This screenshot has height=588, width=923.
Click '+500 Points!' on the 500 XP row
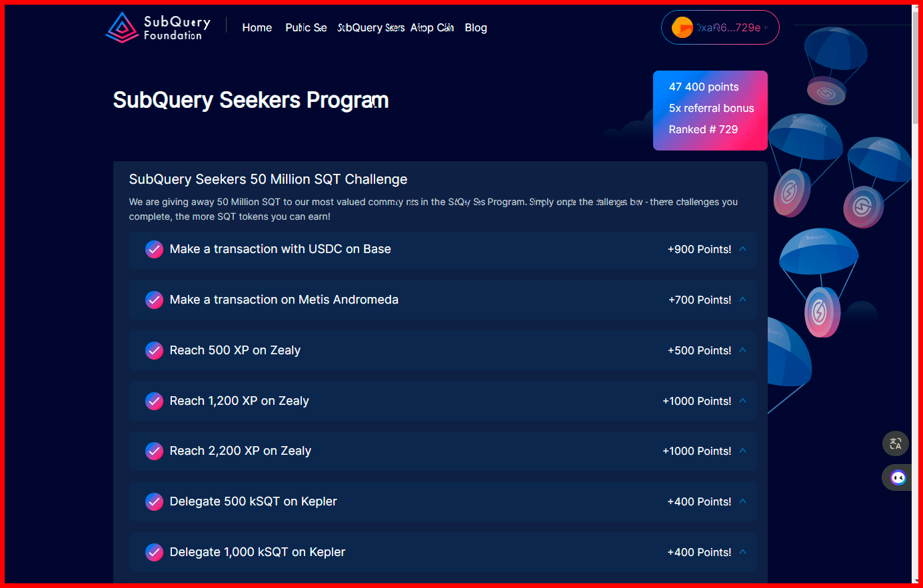point(700,350)
